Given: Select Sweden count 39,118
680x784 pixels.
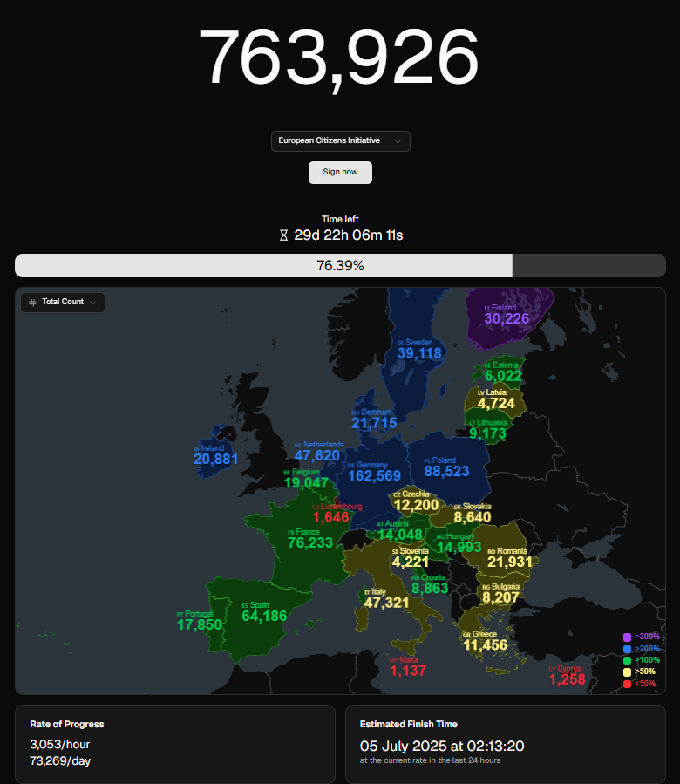Looking at the screenshot, I should pyautogui.click(x=419, y=353).
